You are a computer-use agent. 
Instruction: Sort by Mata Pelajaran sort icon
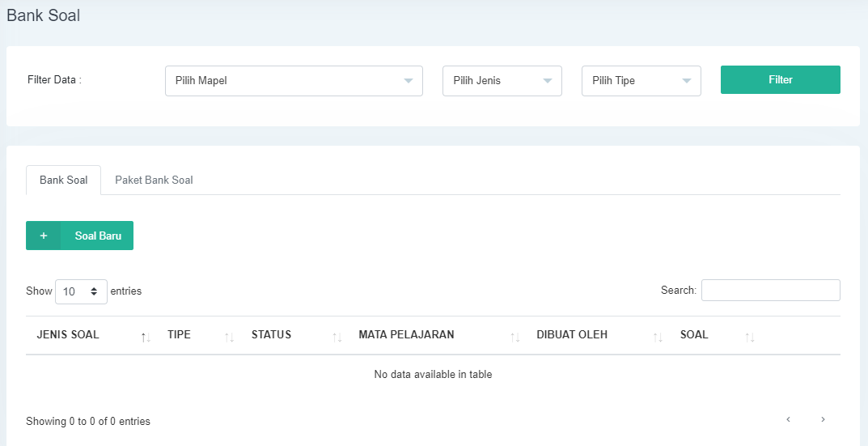tap(514, 337)
